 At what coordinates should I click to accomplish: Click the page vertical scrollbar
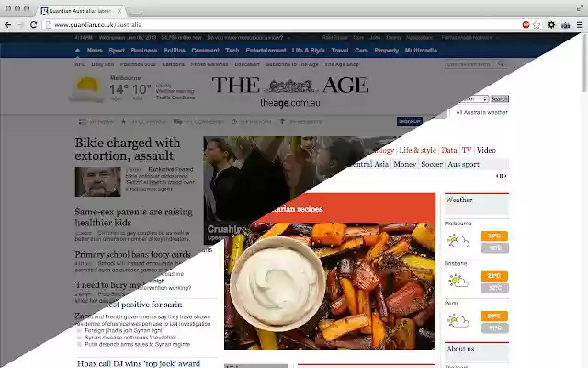[584, 62]
